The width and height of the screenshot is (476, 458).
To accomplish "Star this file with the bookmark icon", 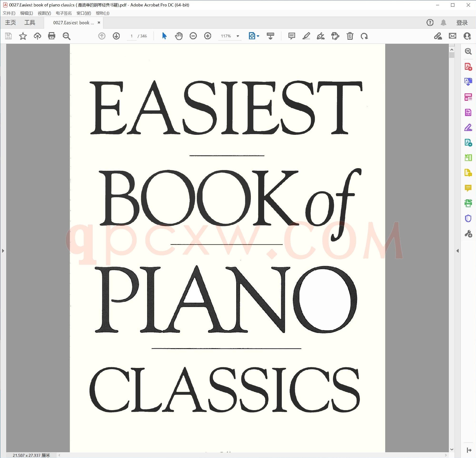I will [23, 36].
